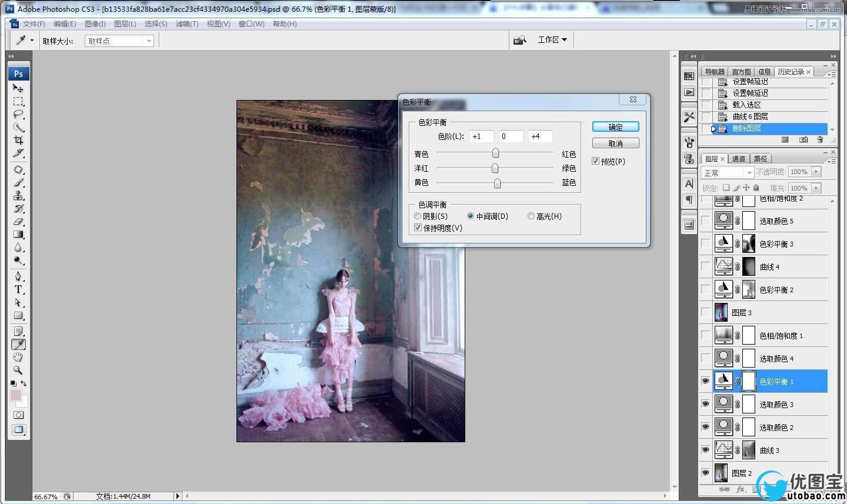
Task: Select the Crop tool in toolbox
Action: (x=18, y=141)
